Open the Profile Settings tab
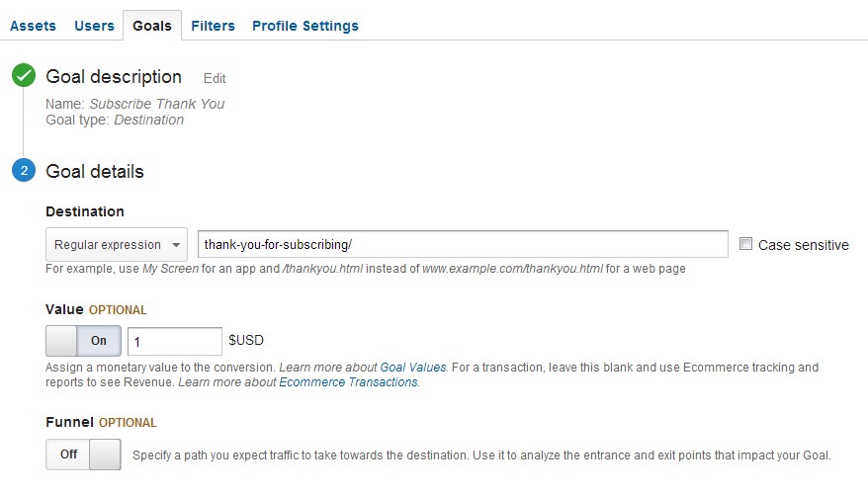 point(305,26)
